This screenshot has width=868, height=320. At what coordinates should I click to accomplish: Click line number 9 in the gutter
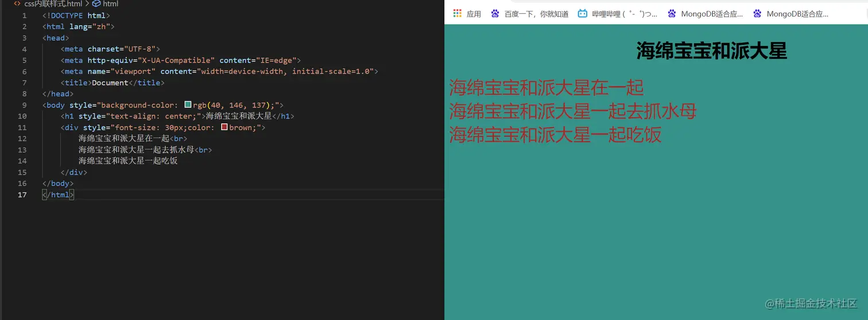(24, 105)
